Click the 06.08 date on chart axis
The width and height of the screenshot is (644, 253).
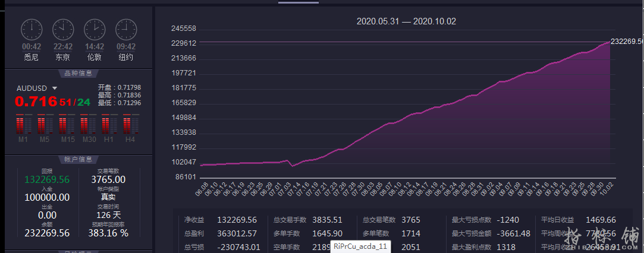click(x=203, y=189)
